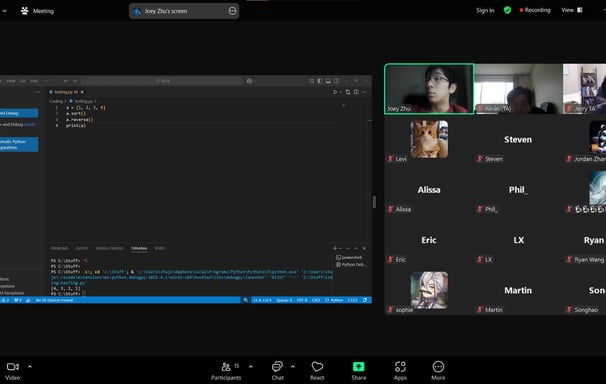The height and width of the screenshot is (384, 606).
Task: Switch to the PROBLEMS panel tab
Action: pyautogui.click(x=59, y=248)
